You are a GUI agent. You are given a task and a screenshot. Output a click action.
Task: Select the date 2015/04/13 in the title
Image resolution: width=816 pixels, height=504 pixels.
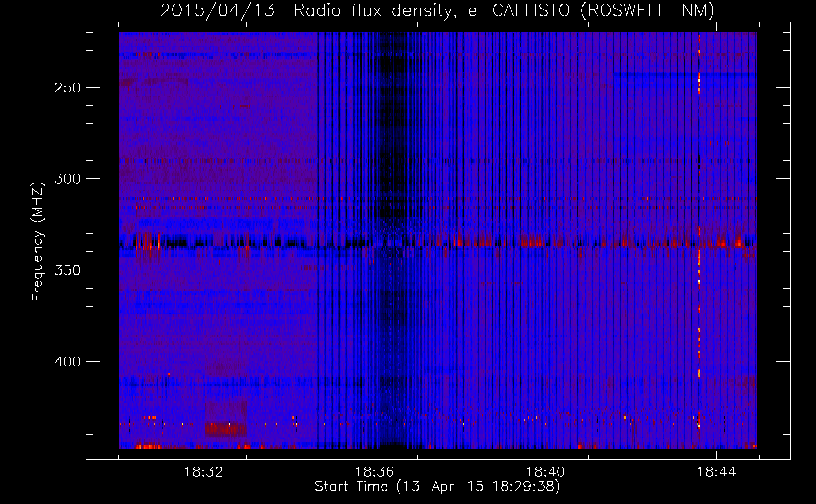(218, 10)
